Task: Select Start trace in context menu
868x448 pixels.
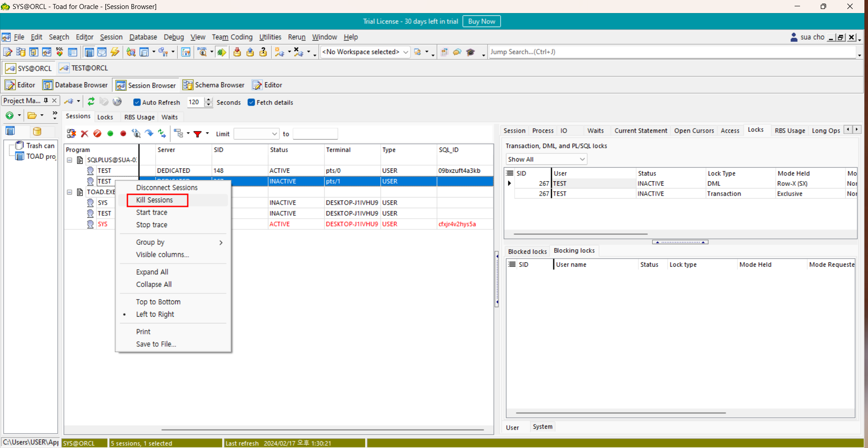Action: (x=152, y=212)
